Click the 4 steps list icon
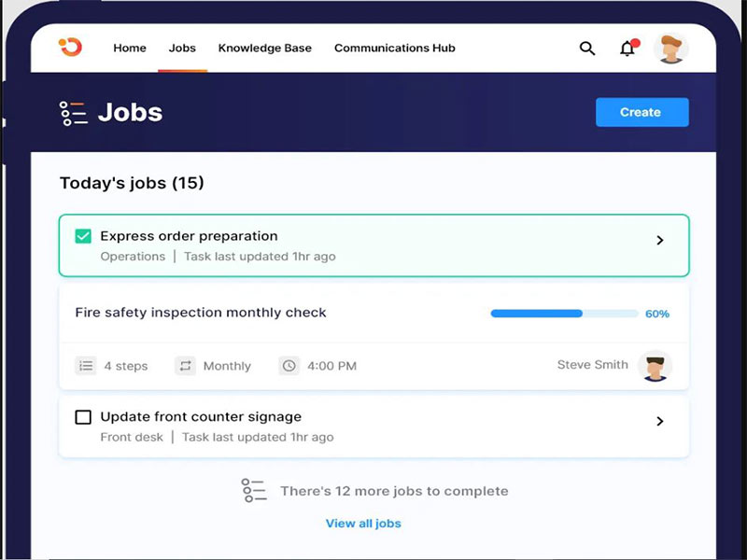 [x=86, y=366]
